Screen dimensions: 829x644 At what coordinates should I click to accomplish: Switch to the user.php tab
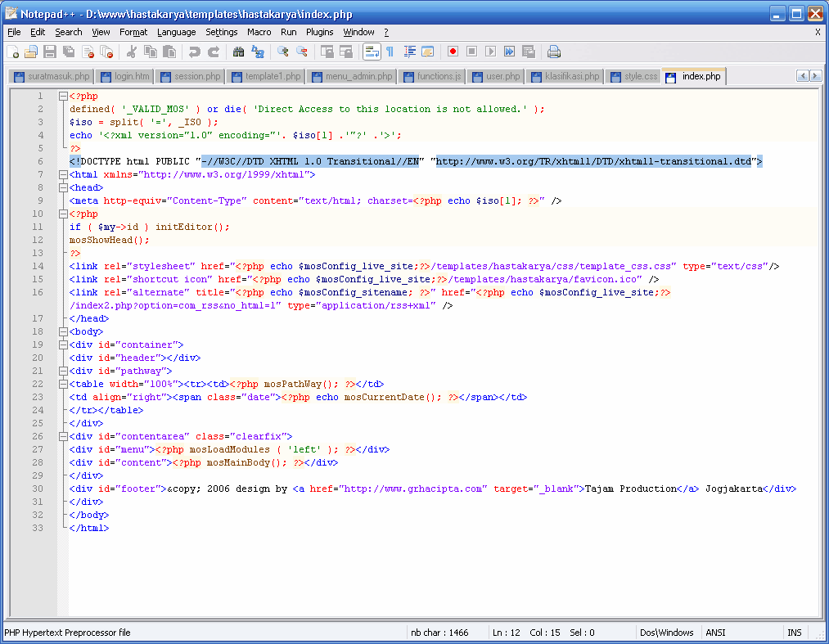(496, 76)
